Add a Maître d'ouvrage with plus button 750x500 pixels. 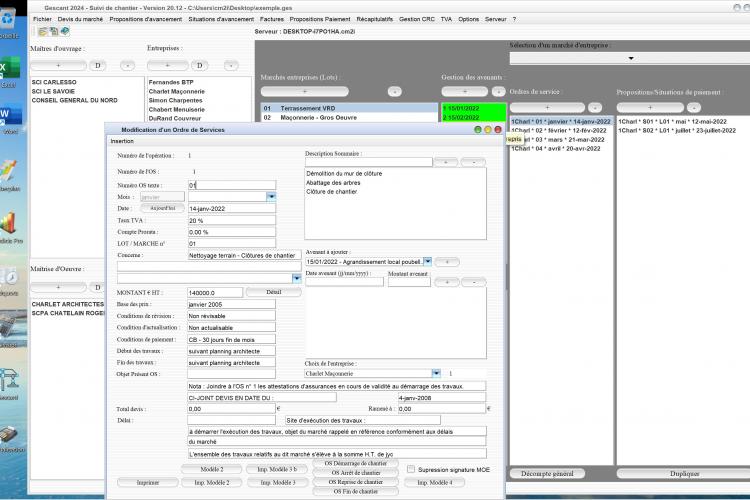(58, 66)
